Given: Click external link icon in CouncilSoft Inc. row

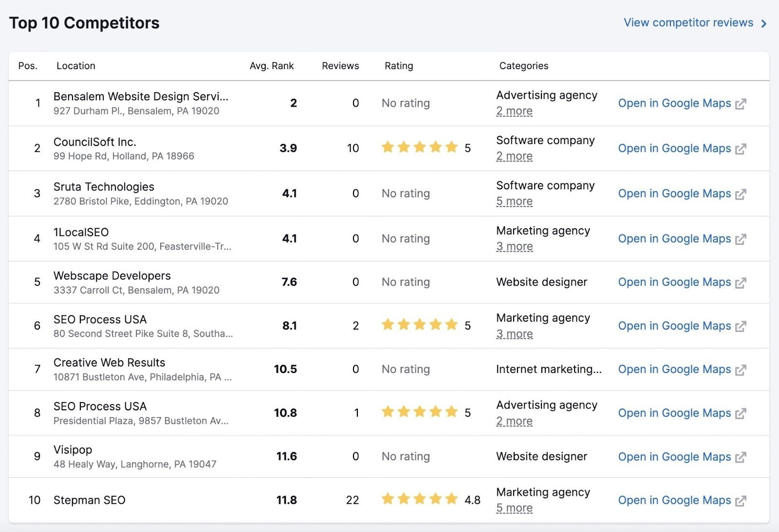Looking at the screenshot, I should pos(741,149).
